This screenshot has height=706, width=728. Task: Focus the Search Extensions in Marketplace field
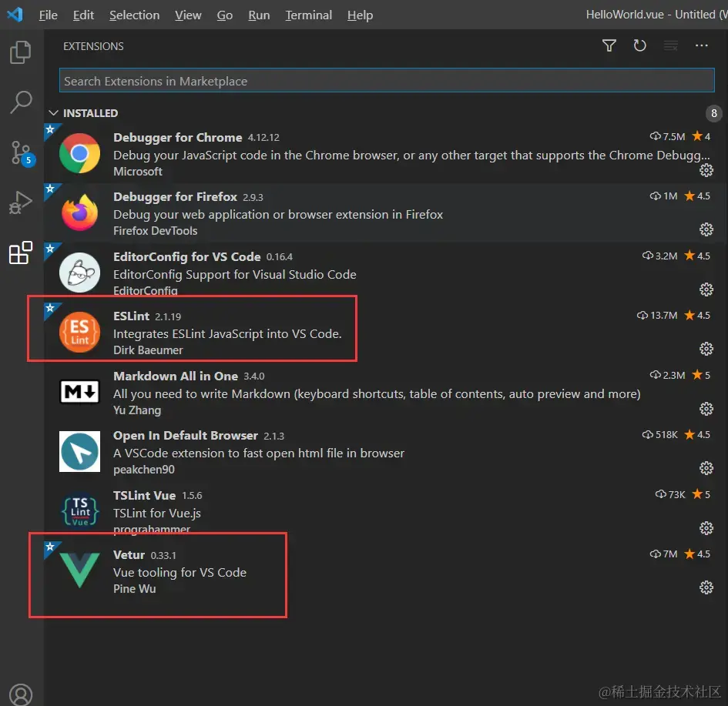click(x=386, y=81)
